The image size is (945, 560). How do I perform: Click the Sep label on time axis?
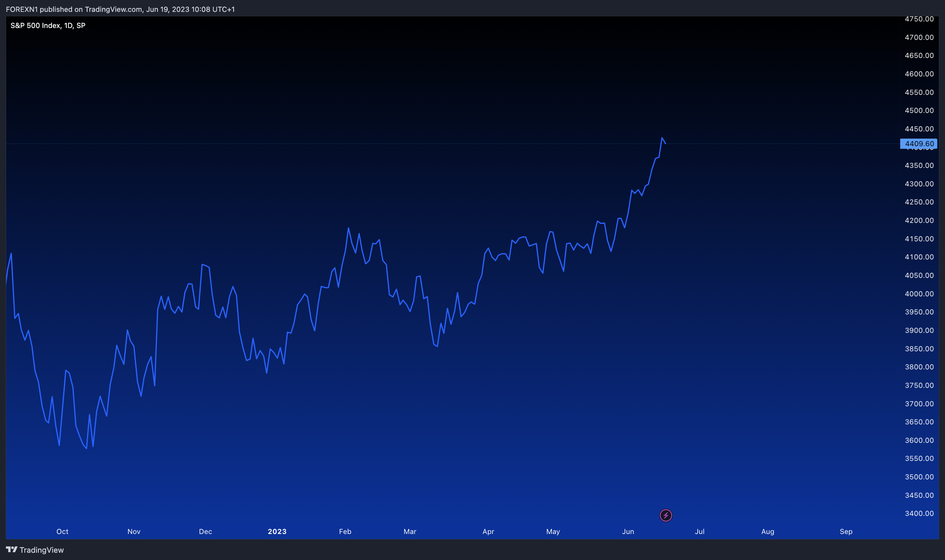(x=846, y=532)
